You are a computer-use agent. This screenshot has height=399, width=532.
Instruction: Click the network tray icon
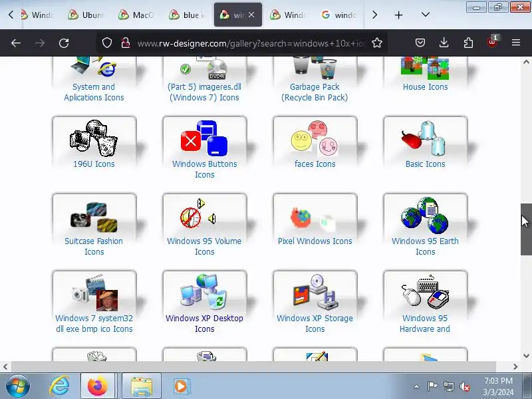pyautogui.click(x=448, y=386)
